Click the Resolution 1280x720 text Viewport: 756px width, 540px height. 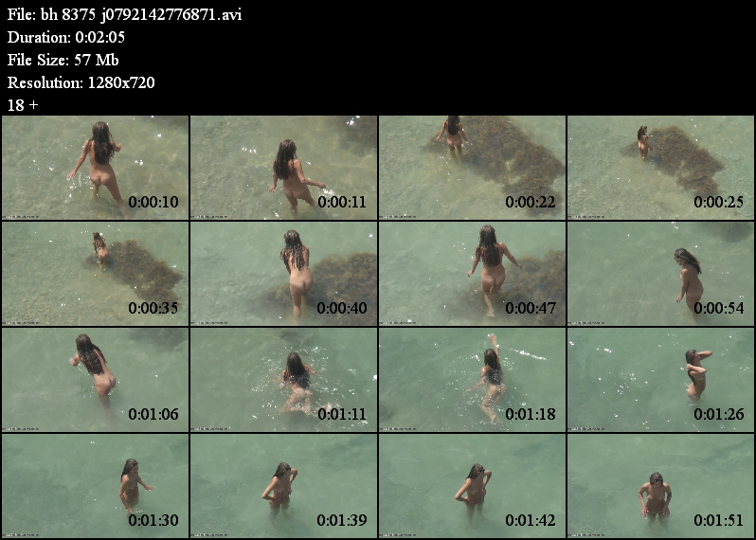81,82
